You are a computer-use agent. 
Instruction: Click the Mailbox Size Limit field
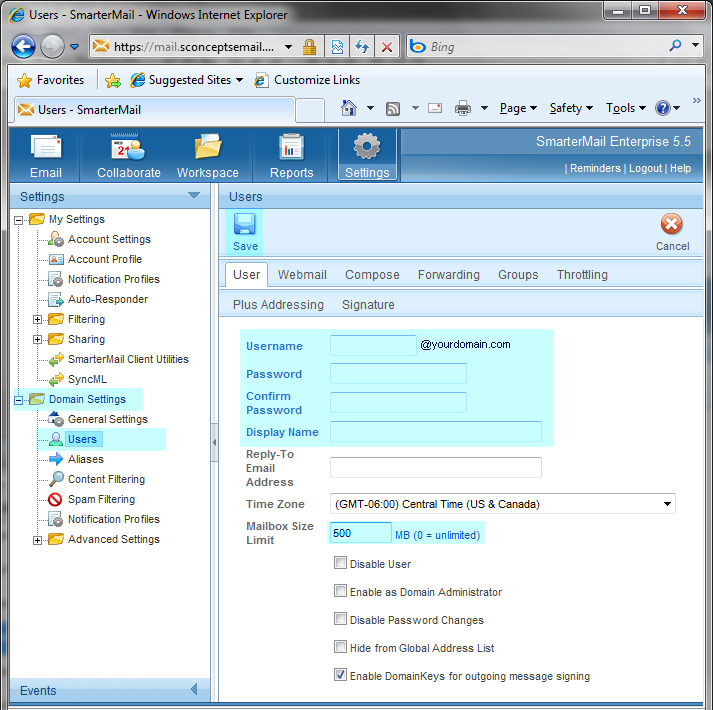[x=360, y=534]
